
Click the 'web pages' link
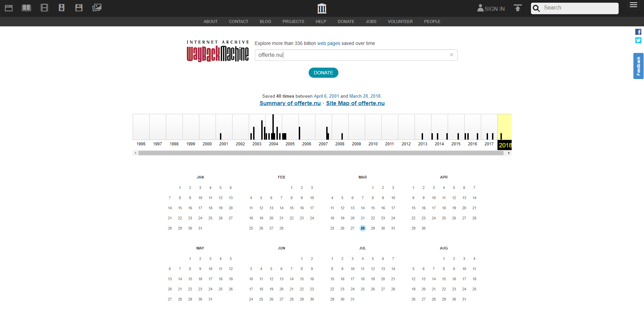[x=329, y=43]
